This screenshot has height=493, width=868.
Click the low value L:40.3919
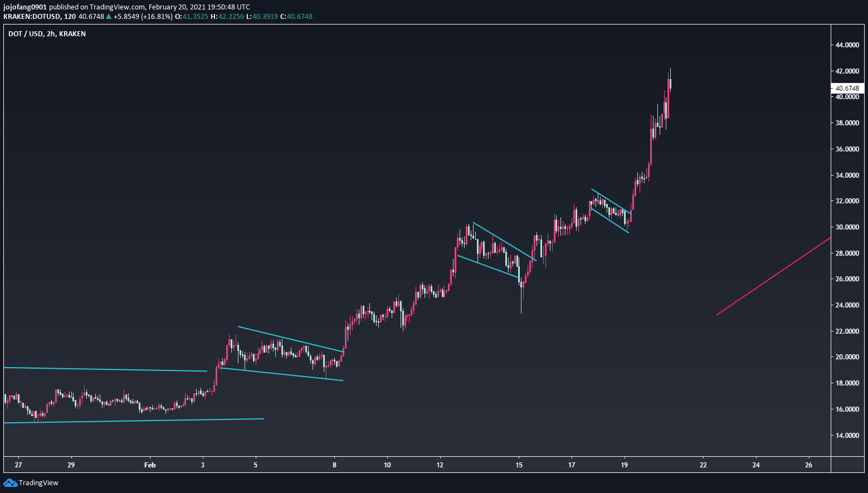tap(262, 17)
